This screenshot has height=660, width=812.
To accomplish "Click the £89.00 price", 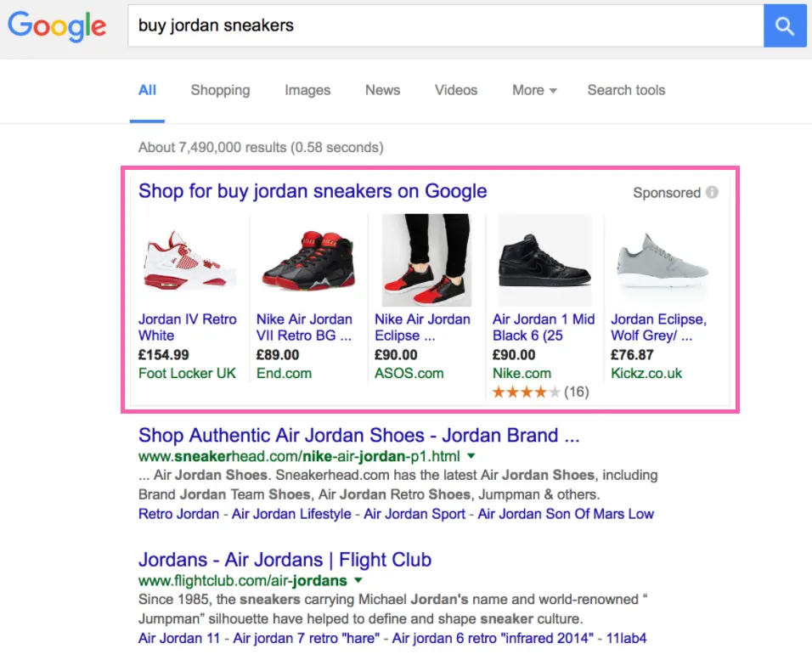I will coord(278,355).
